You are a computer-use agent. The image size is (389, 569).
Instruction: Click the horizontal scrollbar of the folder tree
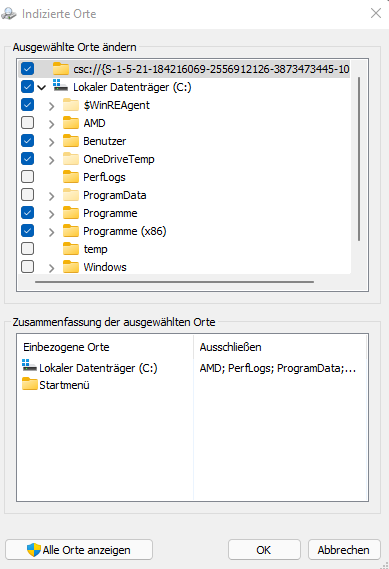pyautogui.click(x=175, y=282)
